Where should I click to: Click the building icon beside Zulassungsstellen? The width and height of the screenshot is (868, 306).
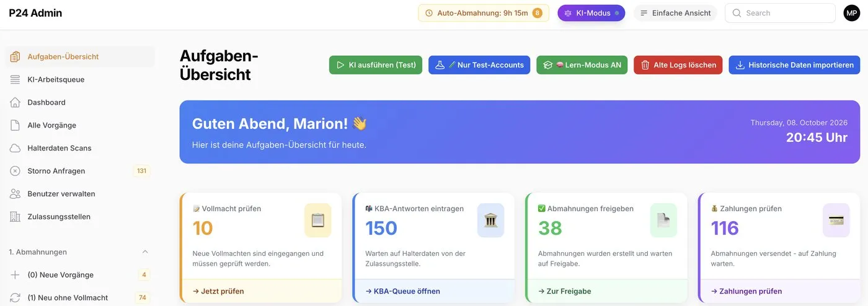[15, 217]
